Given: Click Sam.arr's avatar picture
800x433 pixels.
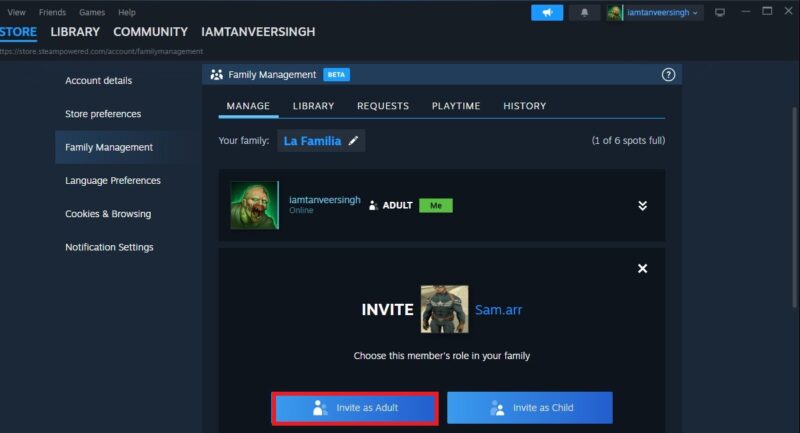Looking at the screenshot, I should tap(444, 309).
